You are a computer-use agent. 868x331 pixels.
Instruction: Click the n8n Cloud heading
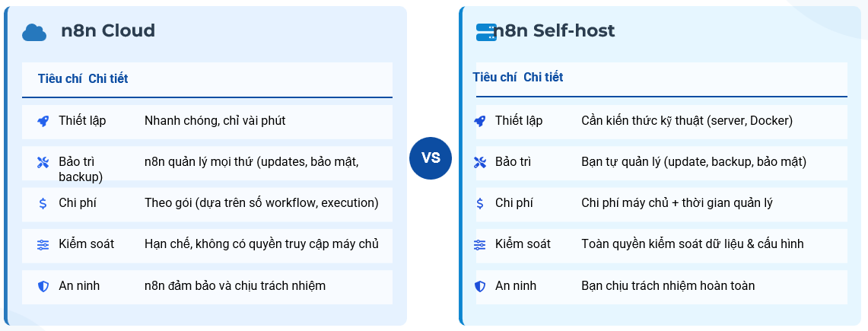pyautogui.click(x=108, y=30)
